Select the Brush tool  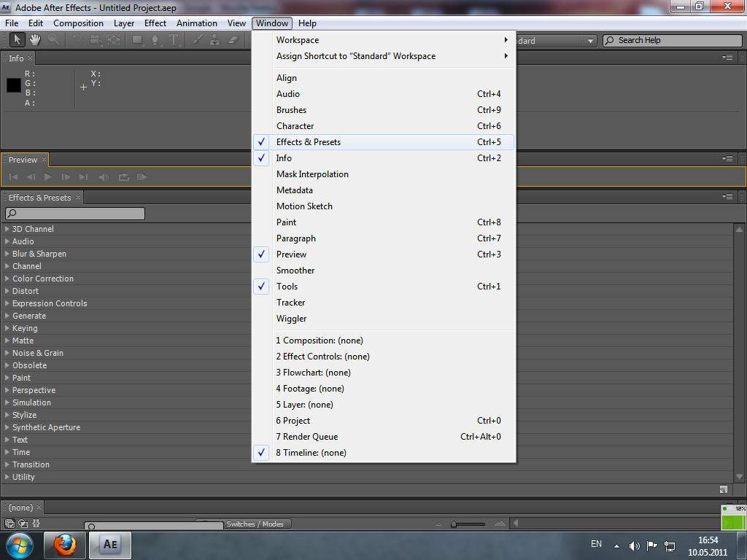197,40
